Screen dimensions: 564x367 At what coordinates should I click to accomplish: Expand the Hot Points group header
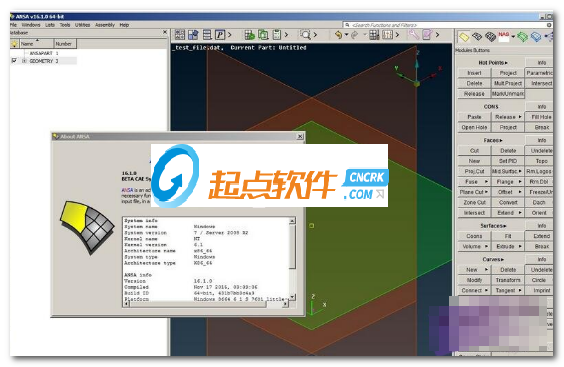pos(492,63)
